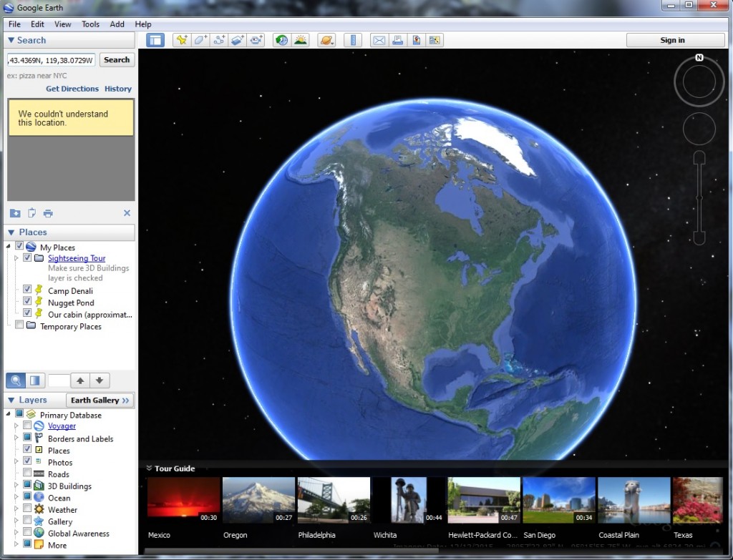
Task: Open the Tools menu
Action: 89,24
